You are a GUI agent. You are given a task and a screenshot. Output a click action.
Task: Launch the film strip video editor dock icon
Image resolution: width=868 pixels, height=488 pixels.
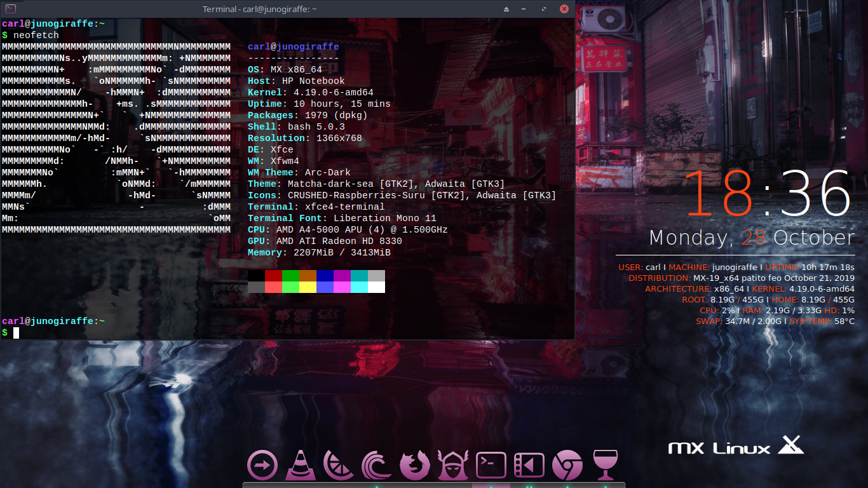click(x=529, y=465)
